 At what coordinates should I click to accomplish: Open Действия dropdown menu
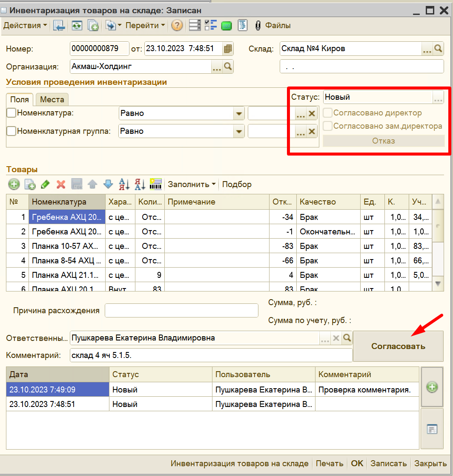point(25,26)
